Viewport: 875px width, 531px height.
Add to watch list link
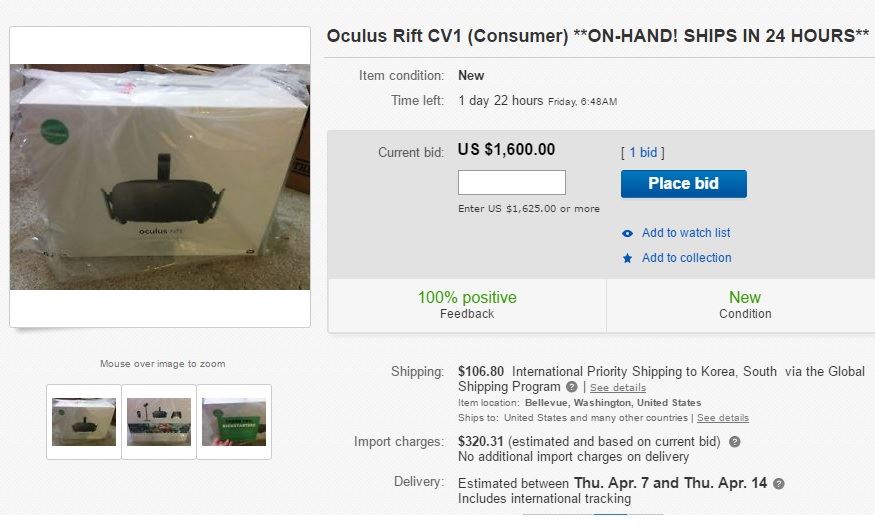686,233
